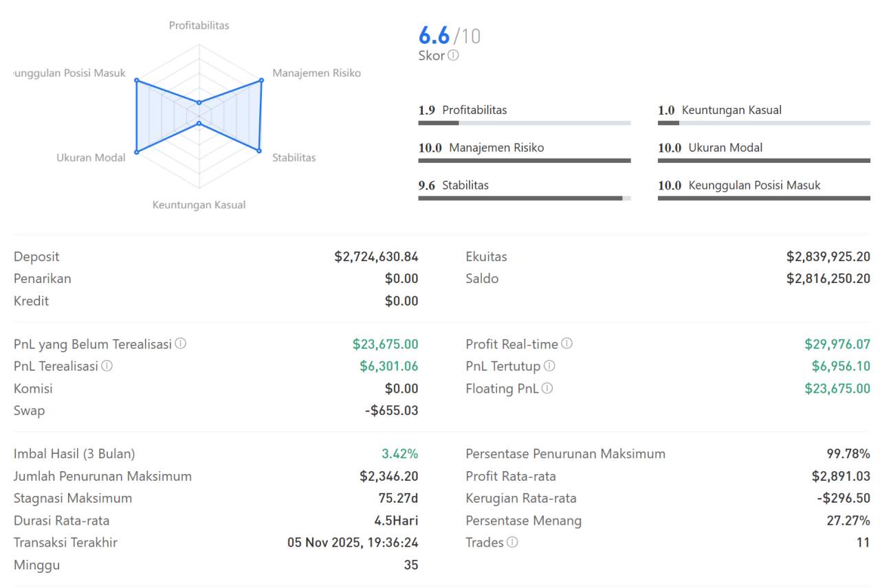
Task: Click info icon next to PnL Terealisasi
Action: click(107, 366)
